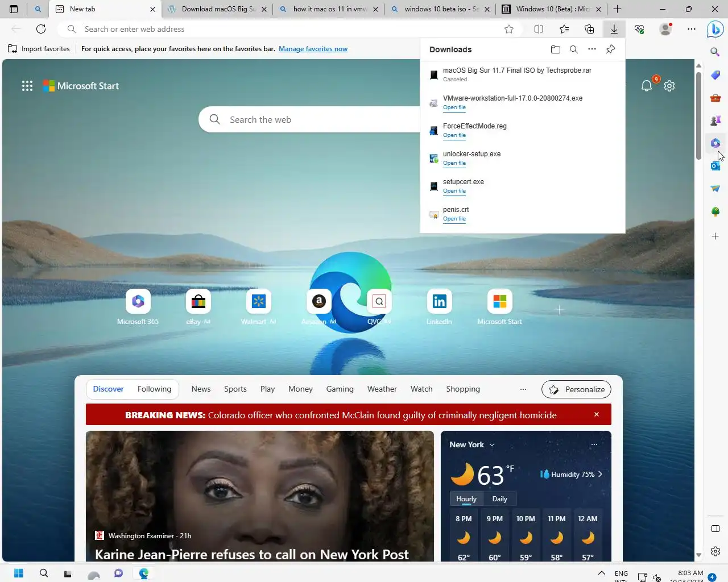
Task: Open sidebar Shopping tag icon
Action: (715, 75)
